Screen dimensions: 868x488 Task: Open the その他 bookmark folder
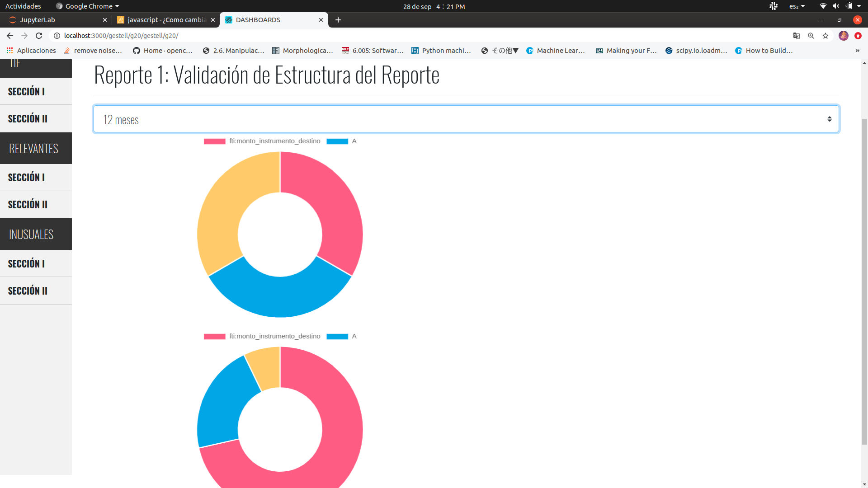tap(500, 51)
